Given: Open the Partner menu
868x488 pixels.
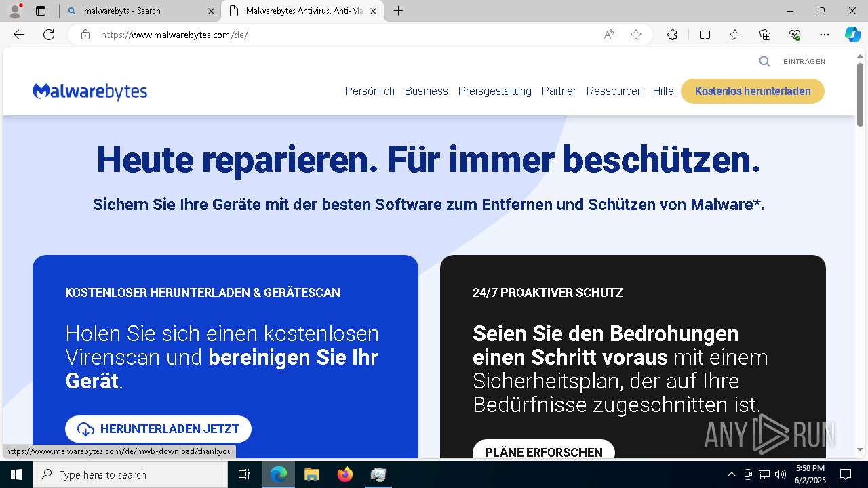Looking at the screenshot, I should click(x=559, y=91).
